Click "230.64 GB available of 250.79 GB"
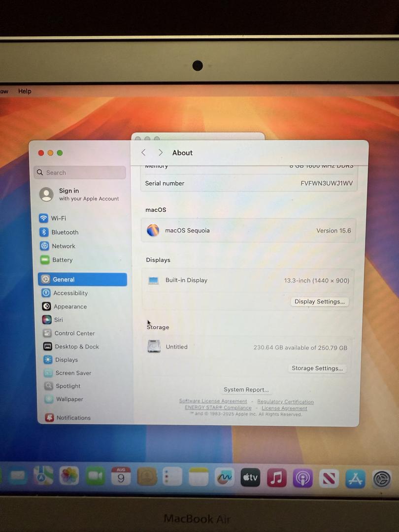 (300, 347)
